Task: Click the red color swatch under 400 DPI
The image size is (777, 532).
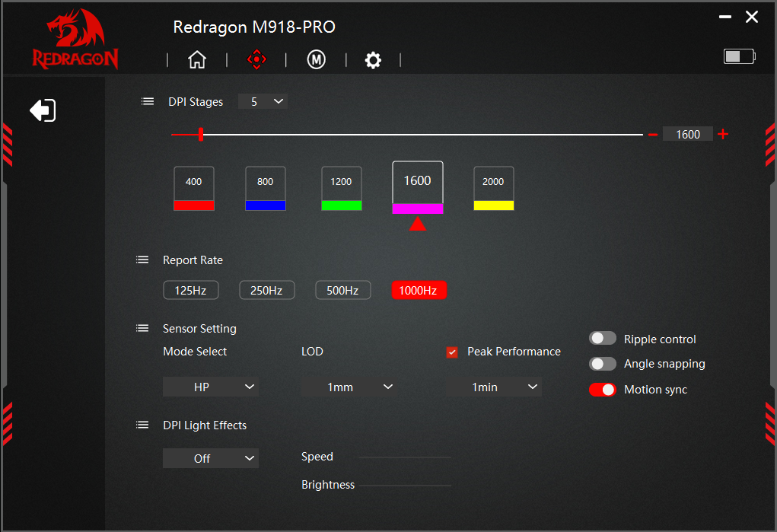Action: [x=194, y=205]
